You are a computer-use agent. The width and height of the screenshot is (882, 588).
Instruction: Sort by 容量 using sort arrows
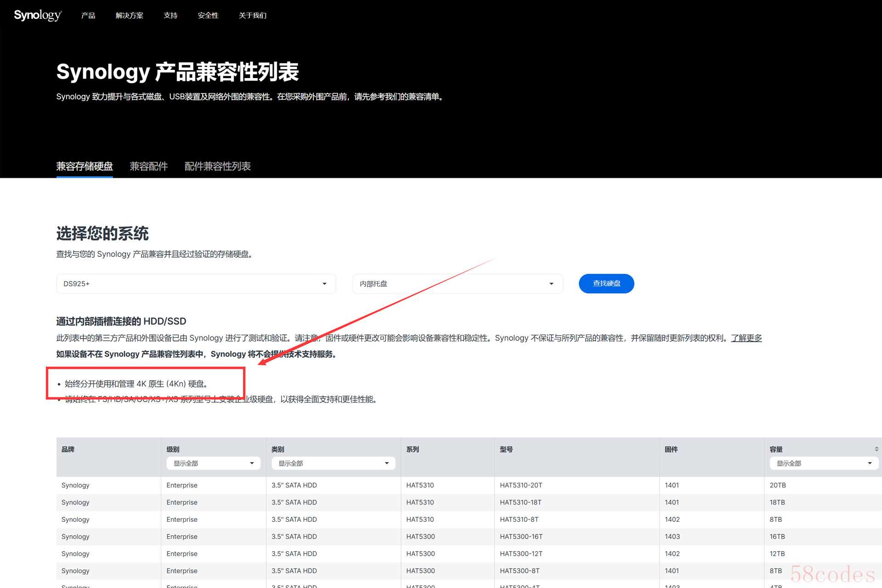tap(876, 449)
